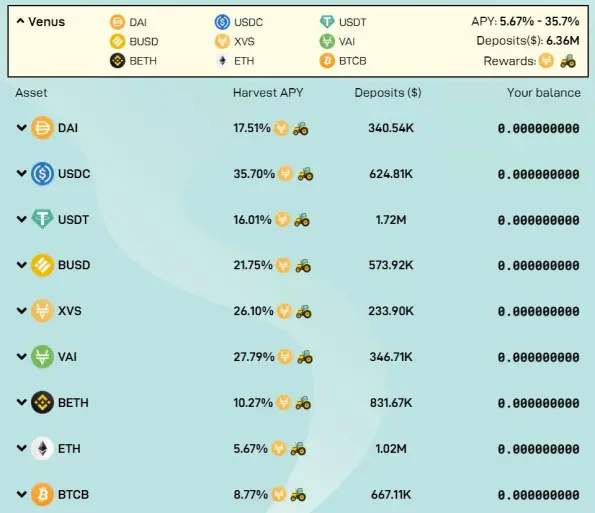
Task: Click the XVS reward icon in USDC row
Action: (286, 174)
